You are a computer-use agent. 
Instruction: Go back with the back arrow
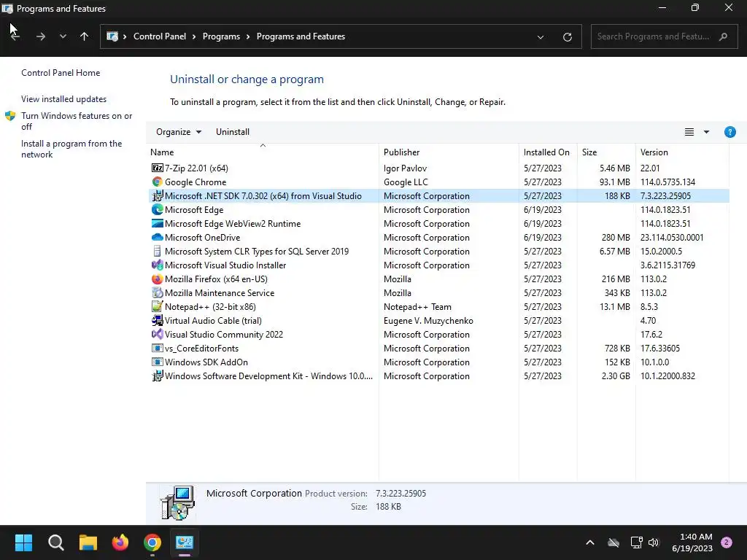pos(15,36)
